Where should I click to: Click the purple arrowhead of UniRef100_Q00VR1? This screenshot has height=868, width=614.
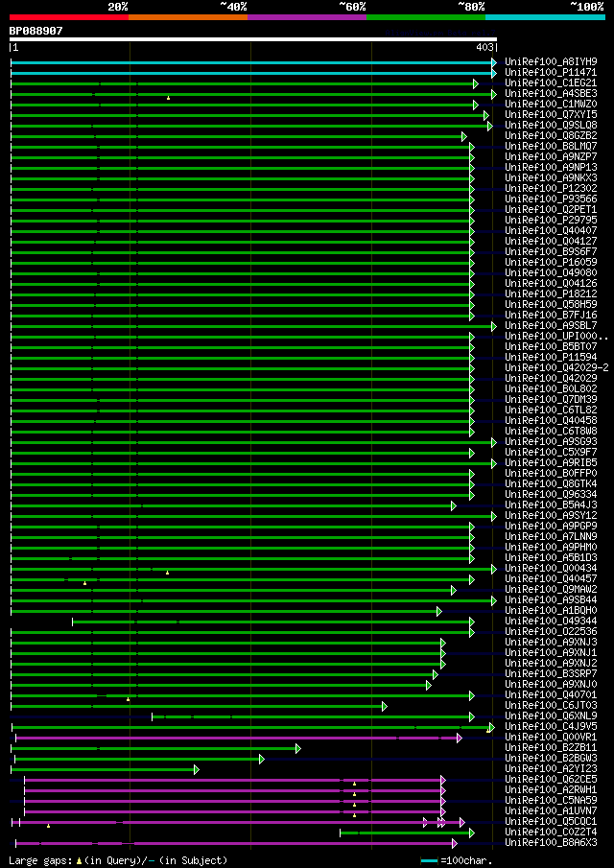coord(459,738)
